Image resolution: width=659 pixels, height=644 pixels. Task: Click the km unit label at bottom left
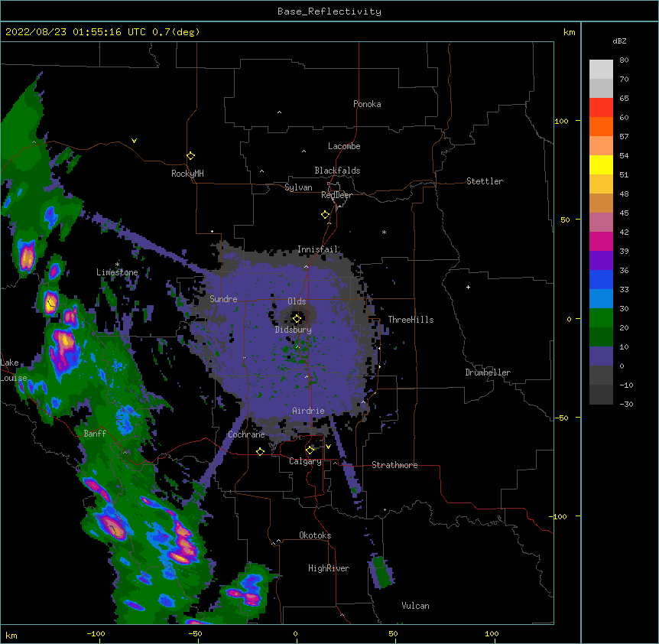pos(11,636)
